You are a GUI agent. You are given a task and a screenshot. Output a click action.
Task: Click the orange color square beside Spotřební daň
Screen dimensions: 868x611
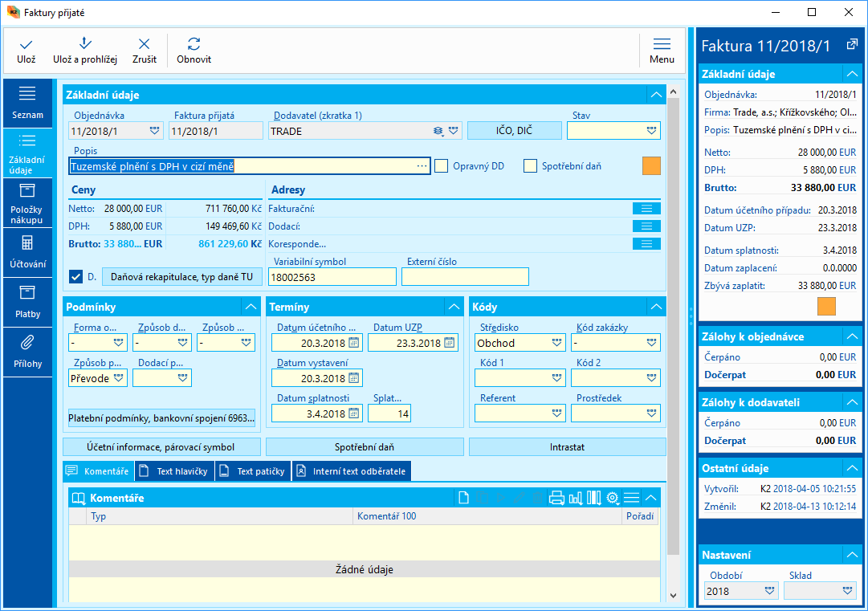[651, 165]
